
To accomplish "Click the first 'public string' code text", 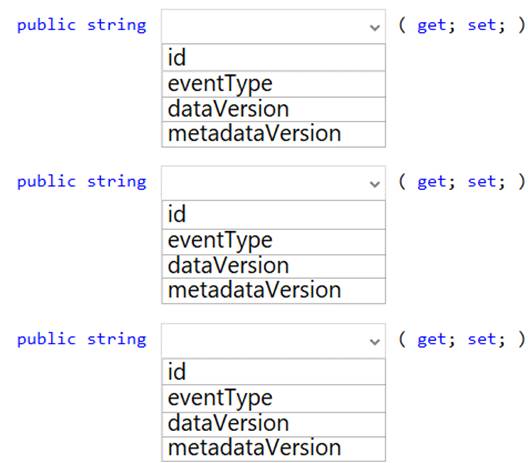I will 81,26.
